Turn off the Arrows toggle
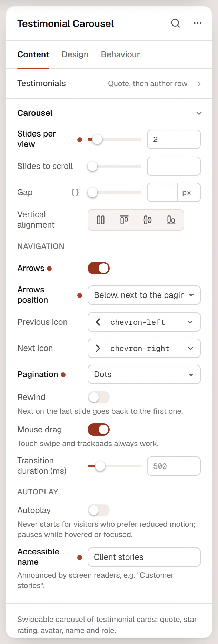Viewport: 218px width, 644px height. click(99, 268)
